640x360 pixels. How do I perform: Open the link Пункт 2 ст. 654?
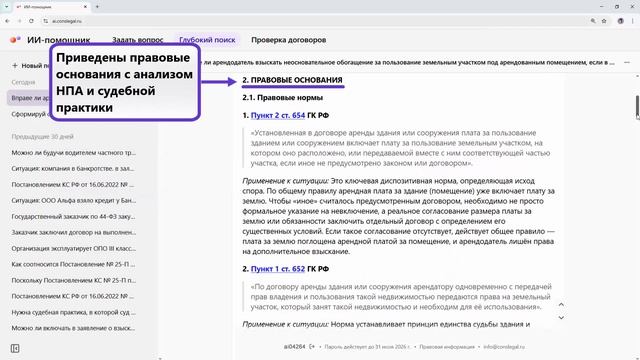tap(278, 116)
